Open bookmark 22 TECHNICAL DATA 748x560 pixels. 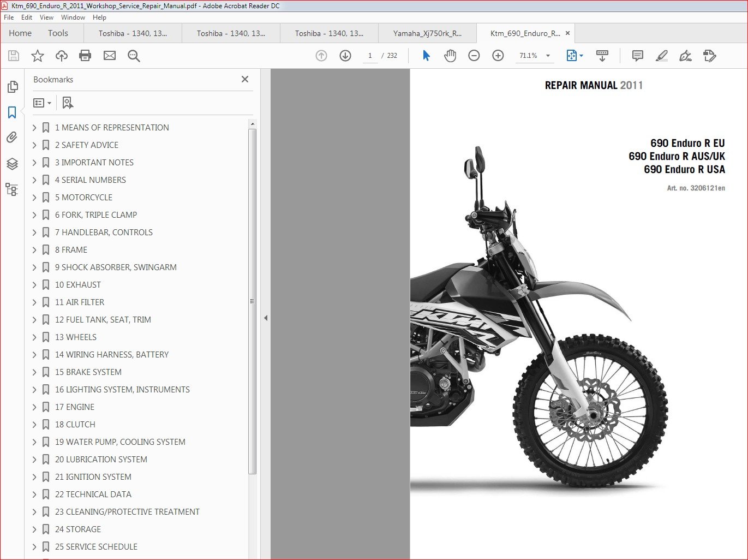coord(93,495)
